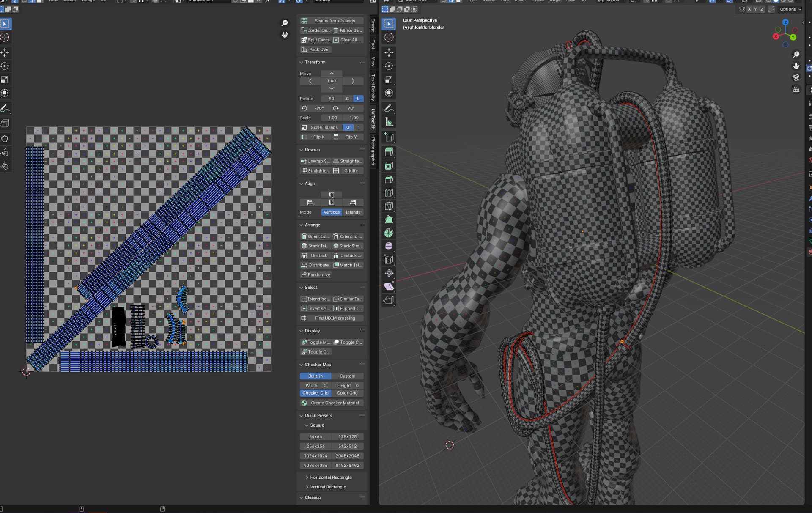812x513 pixels.
Task: Switch Align Mode to Islands
Action: (x=352, y=212)
